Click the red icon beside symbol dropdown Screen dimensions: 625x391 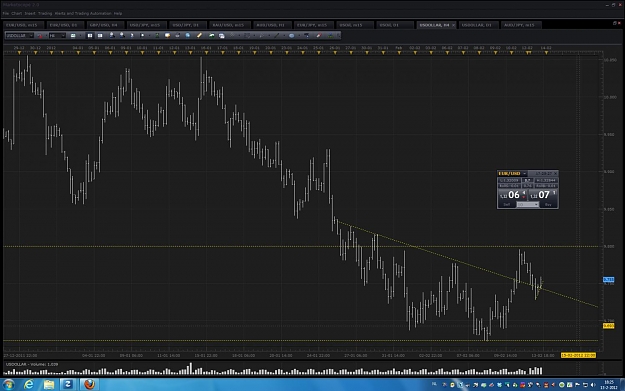[x=40, y=35]
